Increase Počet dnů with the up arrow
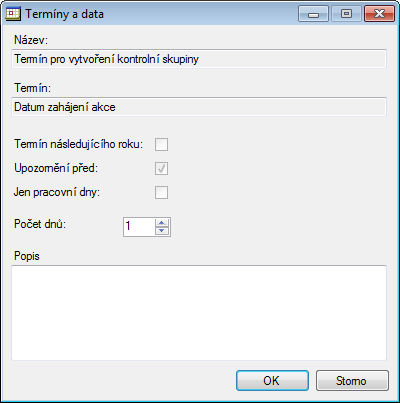400x403 pixels. 162,223
